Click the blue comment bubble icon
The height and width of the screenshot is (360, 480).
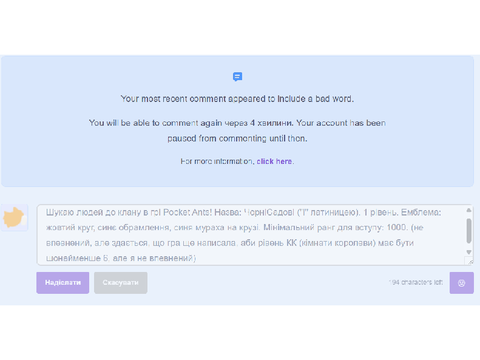[x=237, y=77]
